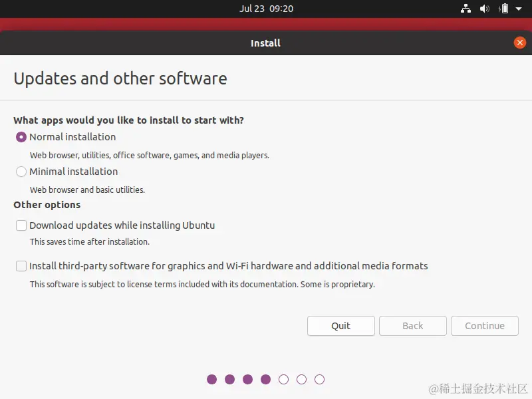Click the Quit button
The image size is (532, 399).
(341, 326)
